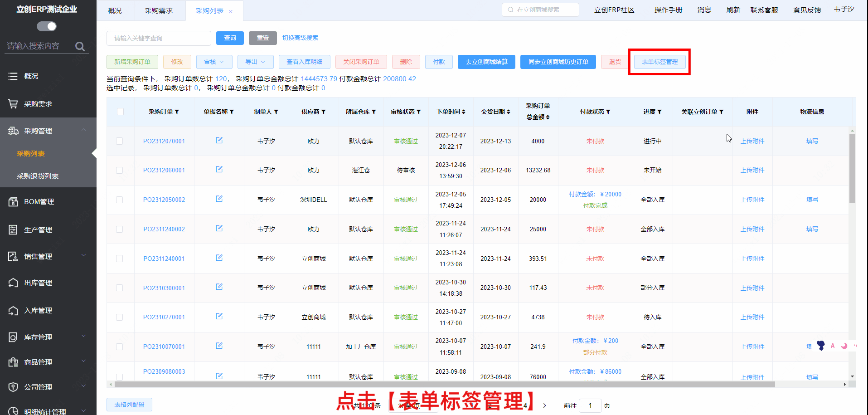
Task: Edit name icon for PO2310300001
Action: [x=219, y=287]
